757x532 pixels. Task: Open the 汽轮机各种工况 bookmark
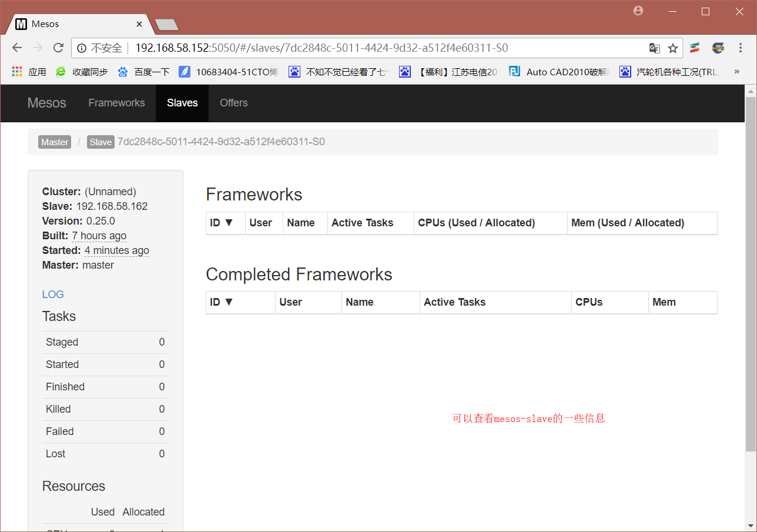pos(669,72)
